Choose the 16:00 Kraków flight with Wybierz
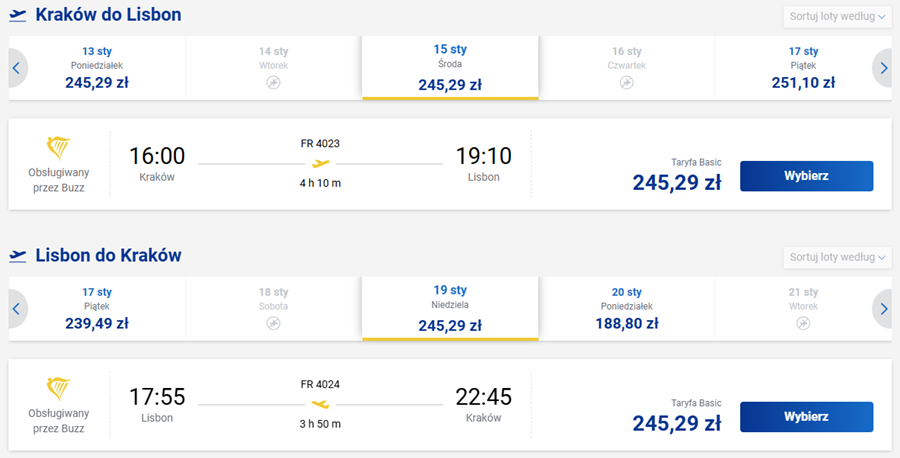 pos(806,176)
